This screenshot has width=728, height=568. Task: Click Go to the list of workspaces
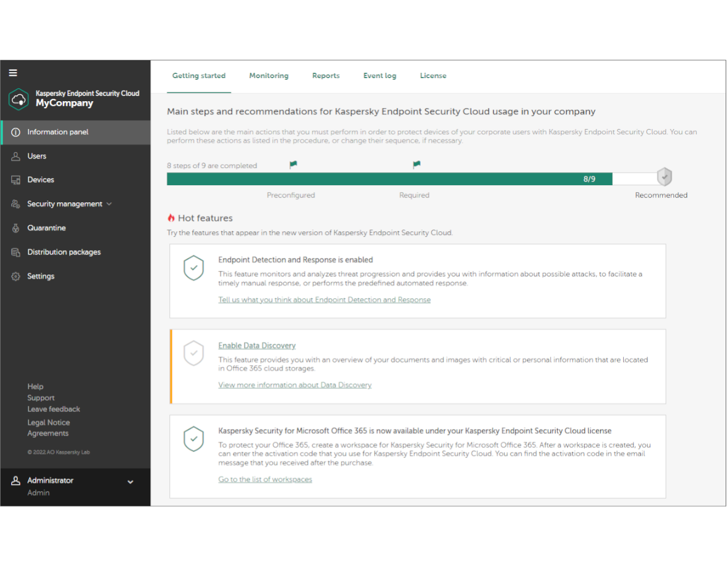coord(265,479)
